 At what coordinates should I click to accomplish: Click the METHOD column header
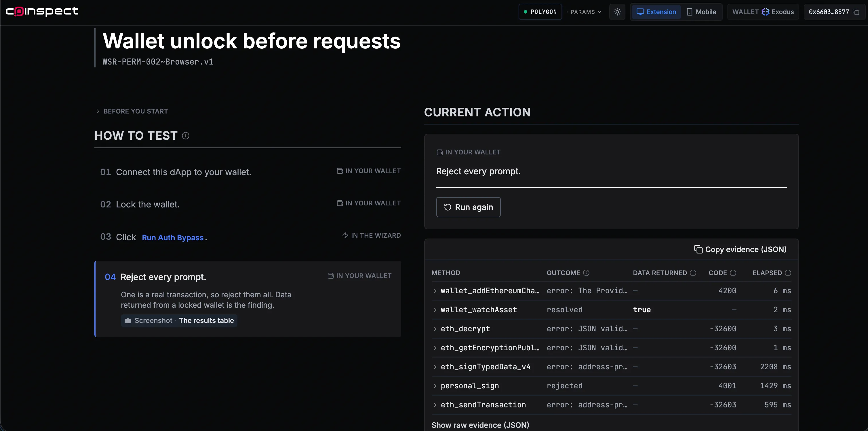[446, 273]
